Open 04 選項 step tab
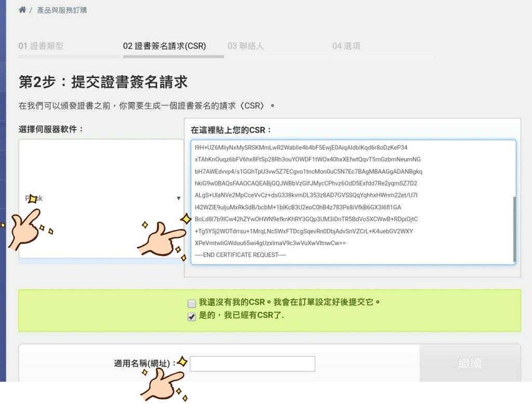Screen dimensions: 532x404 [x=346, y=46]
